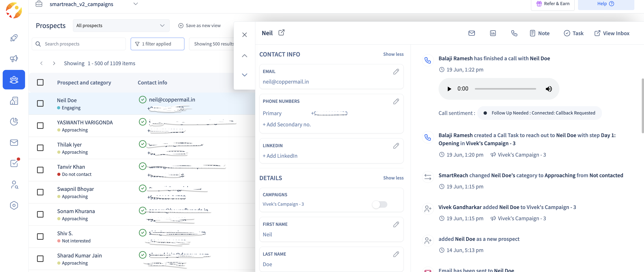Check the Tanvir Khan row checkbox
This screenshot has width=644, height=272.
click(x=40, y=170)
